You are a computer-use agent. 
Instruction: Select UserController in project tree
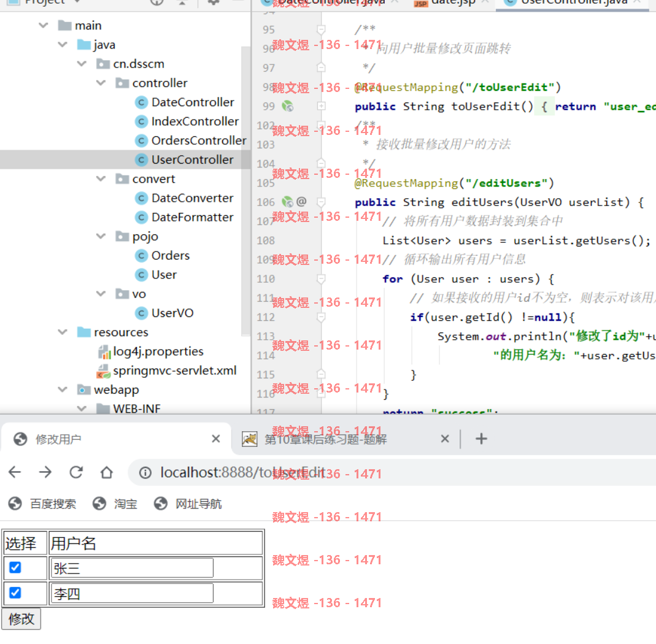click(x=191, y=159)
